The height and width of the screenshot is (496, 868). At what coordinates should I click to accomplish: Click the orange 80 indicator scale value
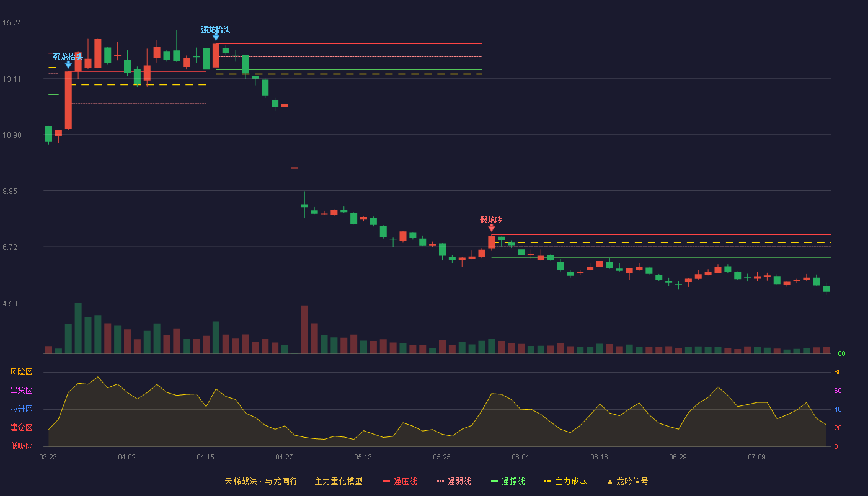point(838,372)
